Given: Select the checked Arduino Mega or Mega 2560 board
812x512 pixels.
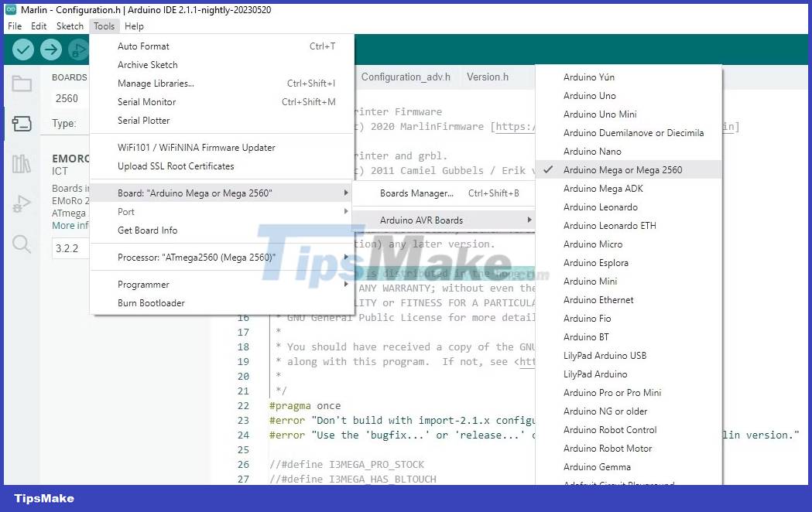Looking at the screenshot, I should click(622, 170).
